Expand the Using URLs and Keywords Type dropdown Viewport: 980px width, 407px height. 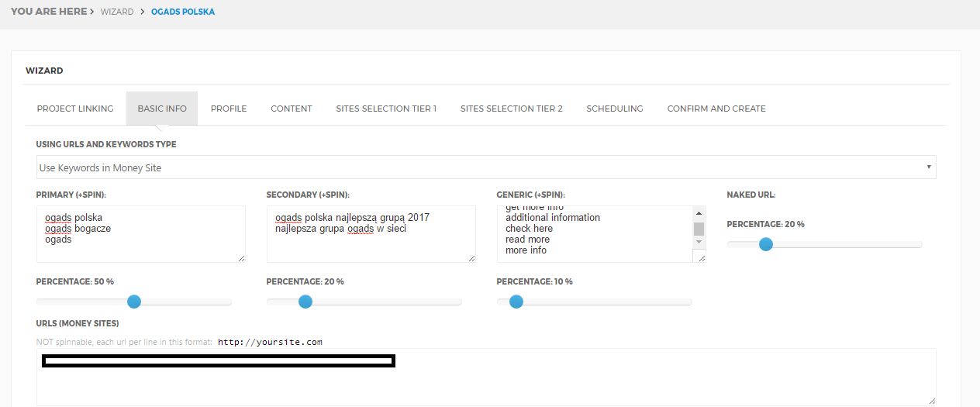click(485, 167)
